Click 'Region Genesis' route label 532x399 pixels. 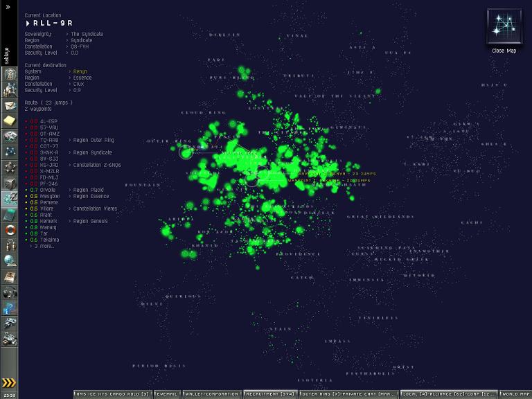coord(91,221)
